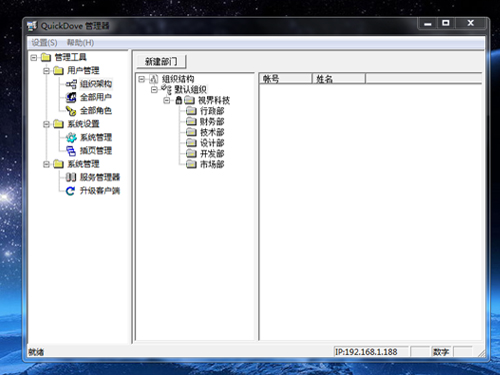Click the 开发部 folder icon
The height and width of the screenshot is (375, 500).
[x=191, y=153]
